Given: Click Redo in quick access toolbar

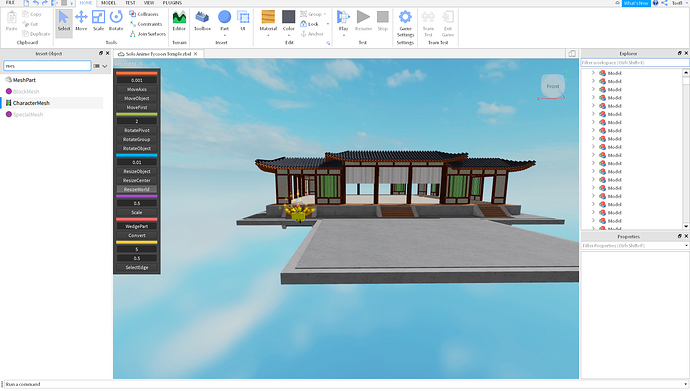Looking at the screenshot, I should 45,3.
